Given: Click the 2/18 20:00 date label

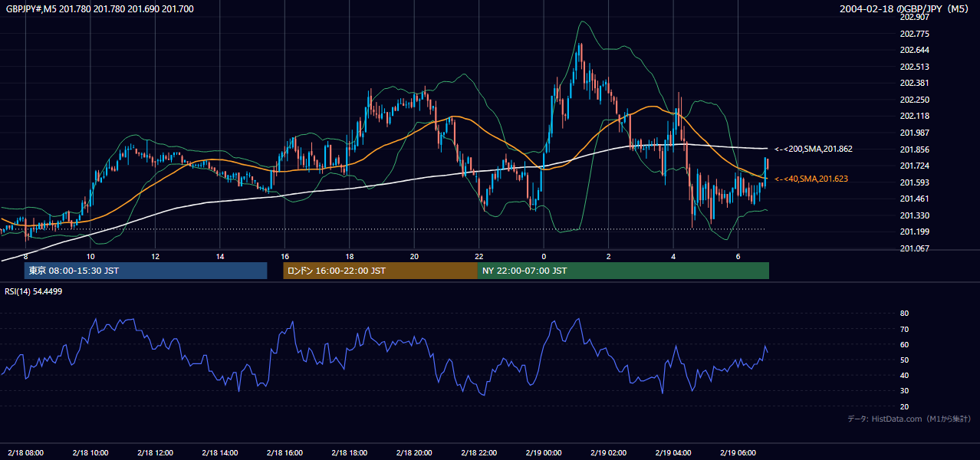Looking at the screenshot, I should pos(414,452).
